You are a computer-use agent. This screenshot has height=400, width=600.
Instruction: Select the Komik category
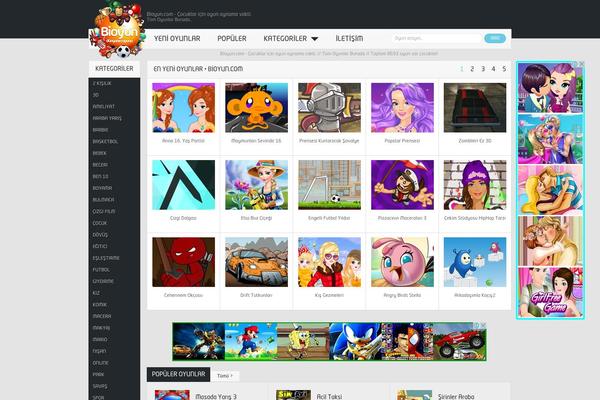[x=99, y=304]
